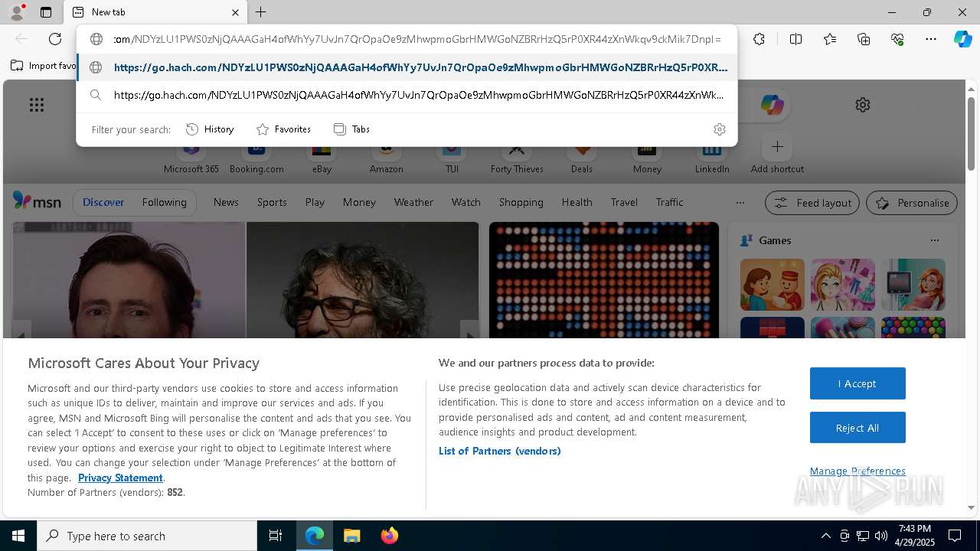Open Booking.com shortcut
This screenshot has width=980, height=551.
256,159
